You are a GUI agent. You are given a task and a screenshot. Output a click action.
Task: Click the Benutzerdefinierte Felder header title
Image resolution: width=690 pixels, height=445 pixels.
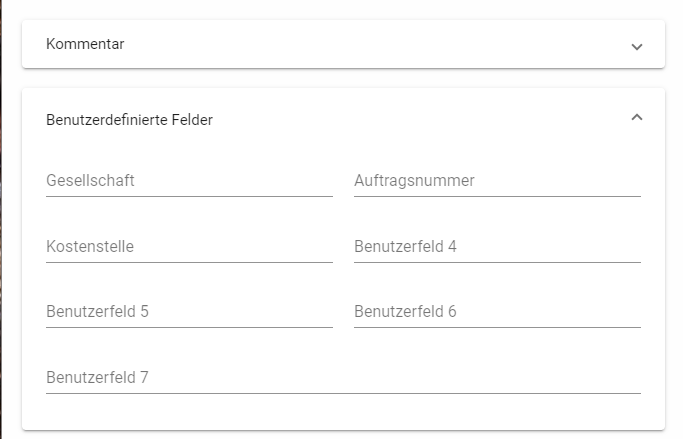[129, 120]
